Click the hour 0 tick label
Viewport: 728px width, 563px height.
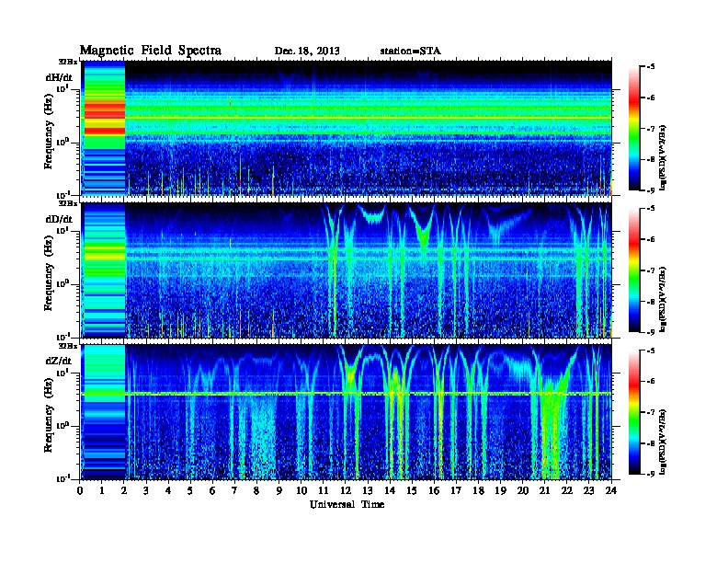tap(80, 490)
